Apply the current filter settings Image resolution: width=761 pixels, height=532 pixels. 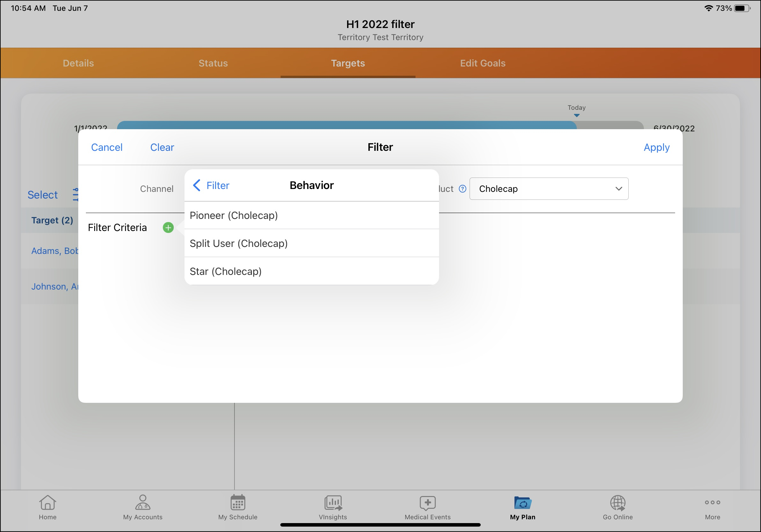656,147
